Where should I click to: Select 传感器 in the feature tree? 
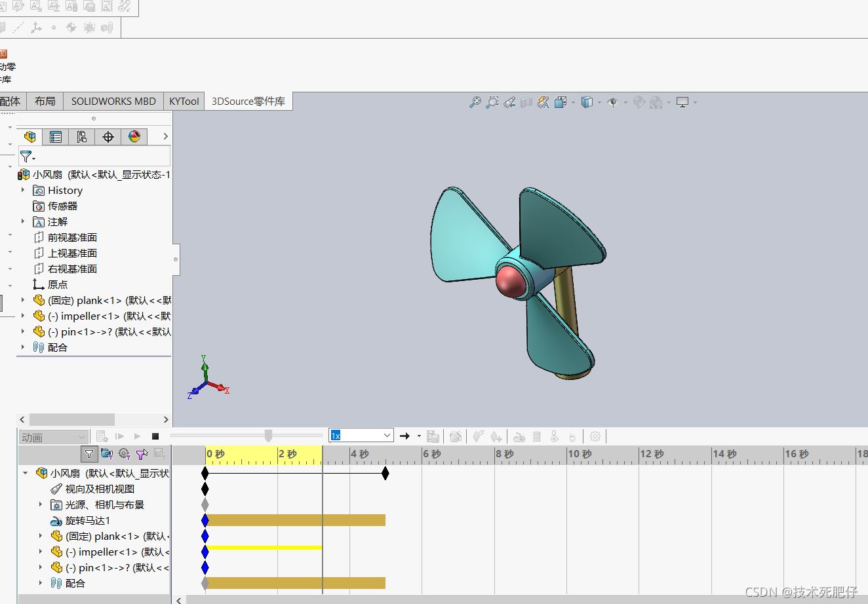pos(62,206)
